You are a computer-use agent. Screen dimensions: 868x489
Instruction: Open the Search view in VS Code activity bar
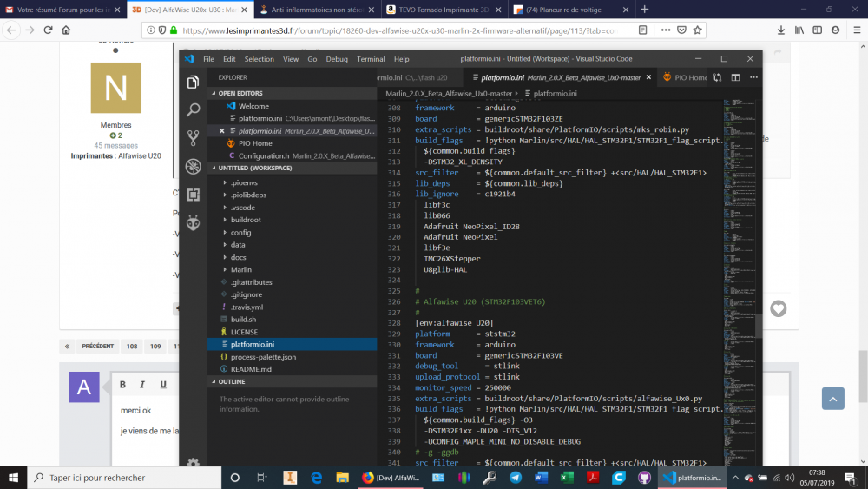(x=193, y=109)
